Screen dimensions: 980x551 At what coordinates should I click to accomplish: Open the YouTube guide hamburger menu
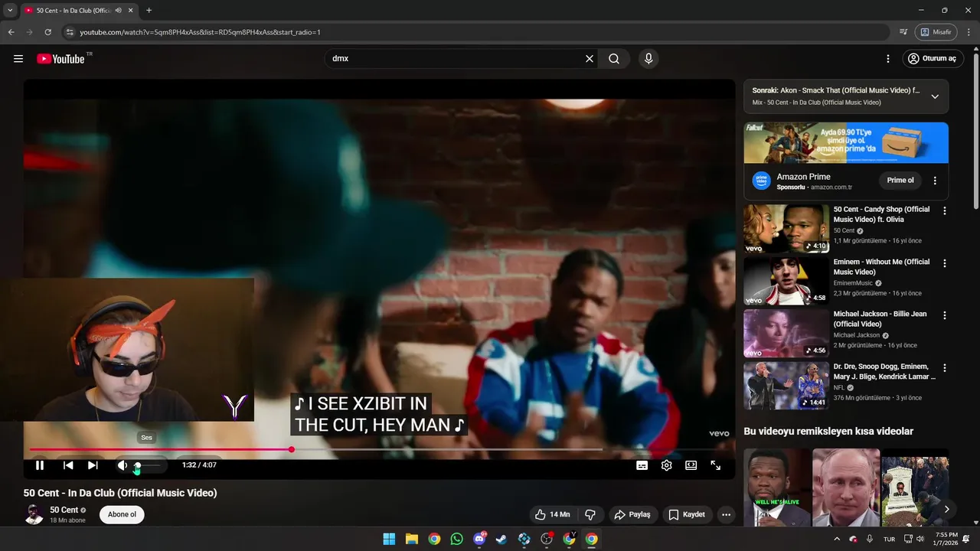click(x=18, y=59)
